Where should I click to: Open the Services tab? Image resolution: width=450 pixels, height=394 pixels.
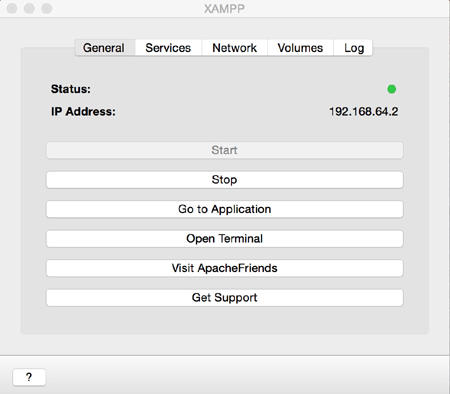168,48
